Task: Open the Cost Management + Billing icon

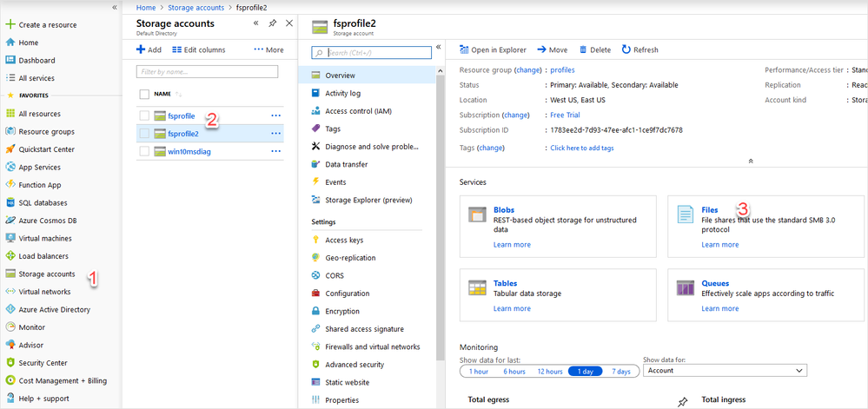Action: click(x=10, y=380)
